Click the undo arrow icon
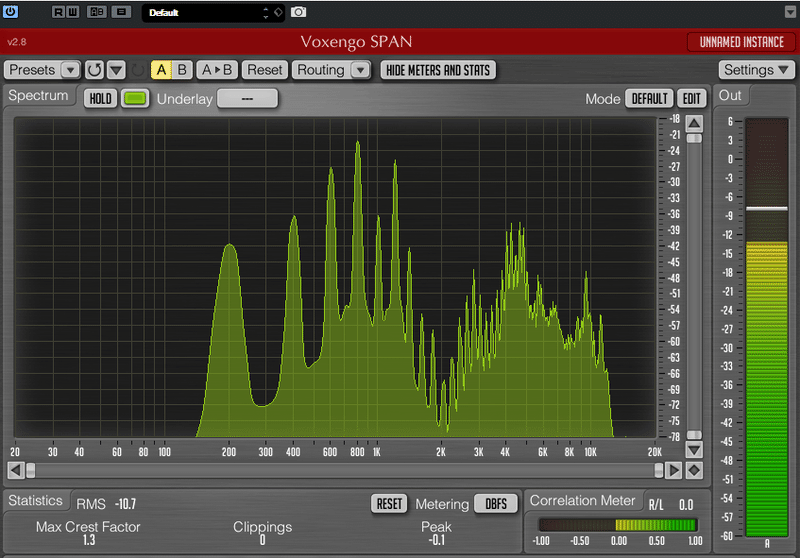800x558 pixels. click(94, 70)
